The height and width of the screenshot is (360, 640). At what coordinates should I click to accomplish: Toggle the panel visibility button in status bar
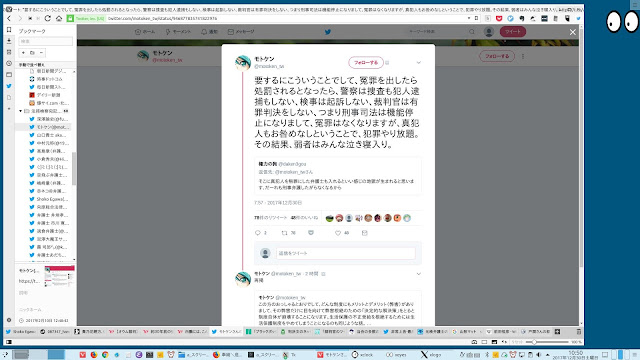(9, 342)
